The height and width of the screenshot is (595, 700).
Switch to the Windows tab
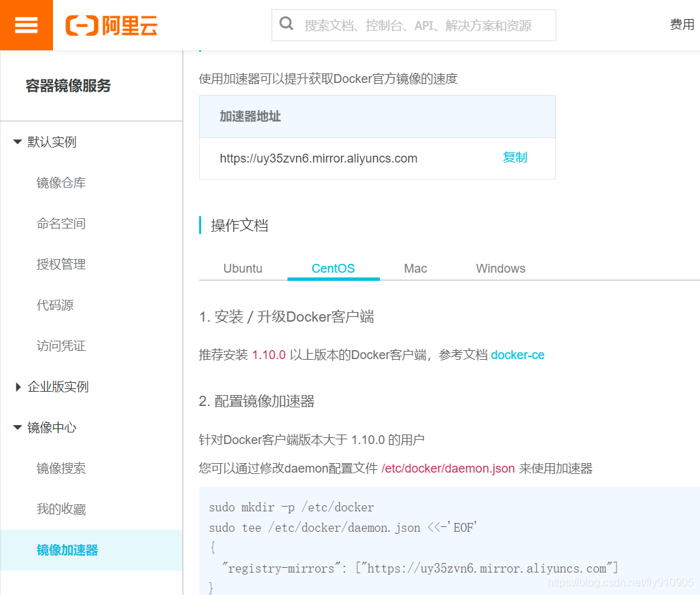(x=500, y=269)
